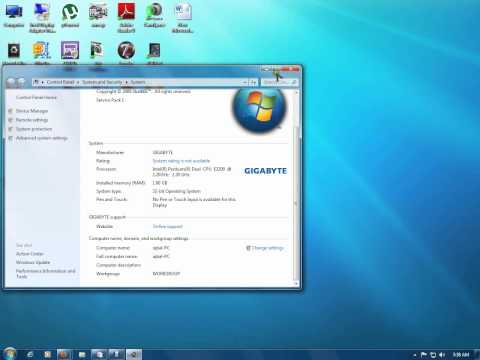Open Action Center under See also
Image resolution: width=480 pixels, height=360 pixels.
[x=30, y=254]
